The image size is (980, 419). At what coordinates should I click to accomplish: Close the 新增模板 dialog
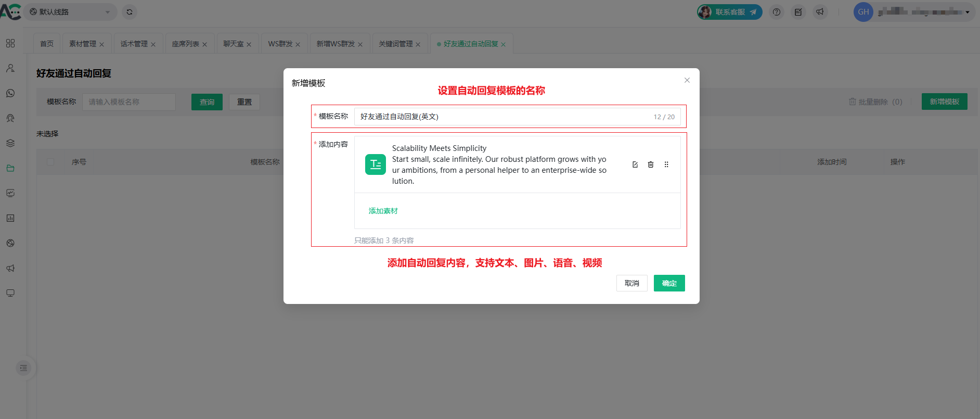tap(687, 80)
